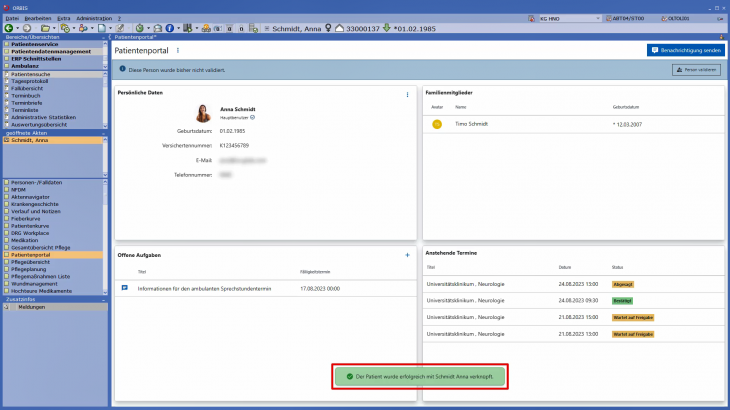
Task: Select Schmidt, Anna under geöffnete Akten
Action: pos(31,140)
